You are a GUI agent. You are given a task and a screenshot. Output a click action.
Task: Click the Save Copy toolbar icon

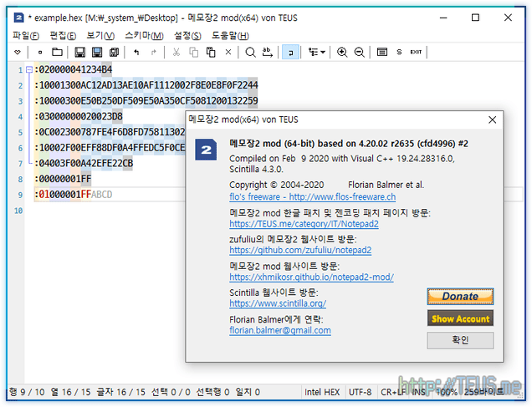click(x=115, y=52)
